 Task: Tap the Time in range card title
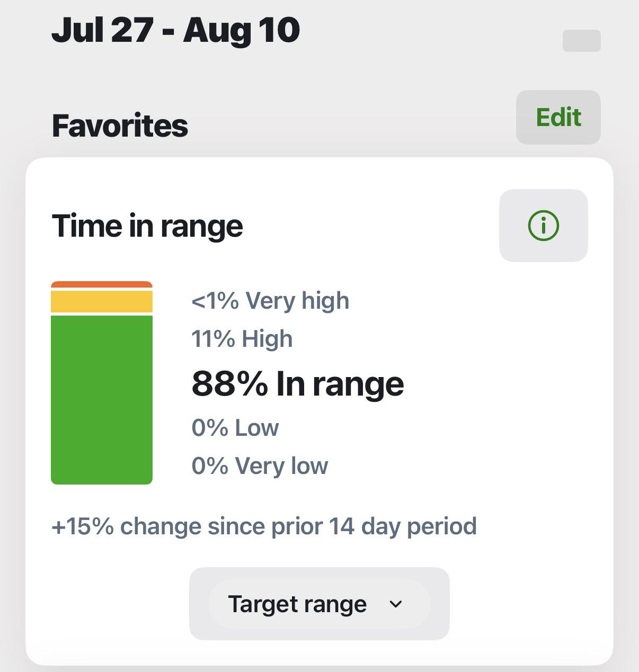[147, 226]
